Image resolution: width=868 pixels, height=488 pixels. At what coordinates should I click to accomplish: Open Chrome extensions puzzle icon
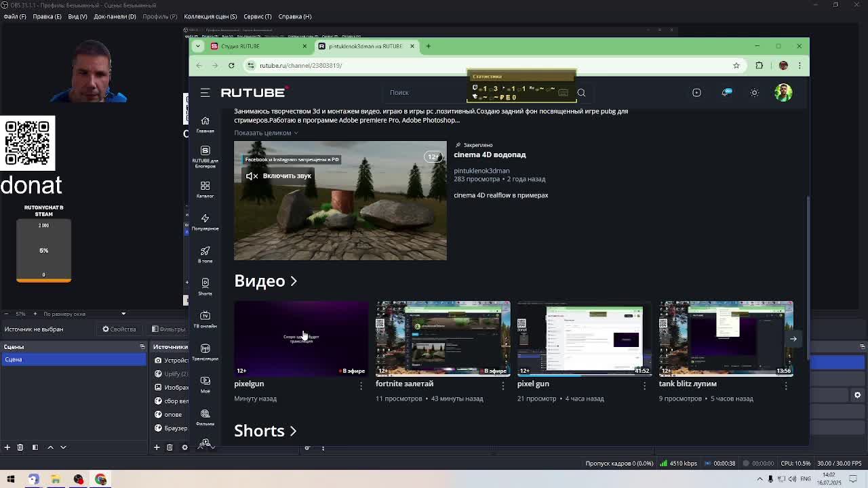[759, 66]
